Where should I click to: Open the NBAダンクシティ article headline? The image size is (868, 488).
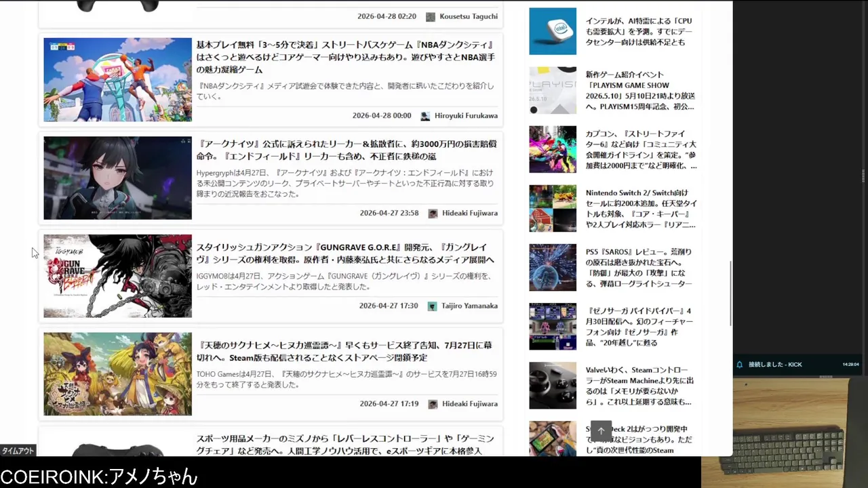346,57
